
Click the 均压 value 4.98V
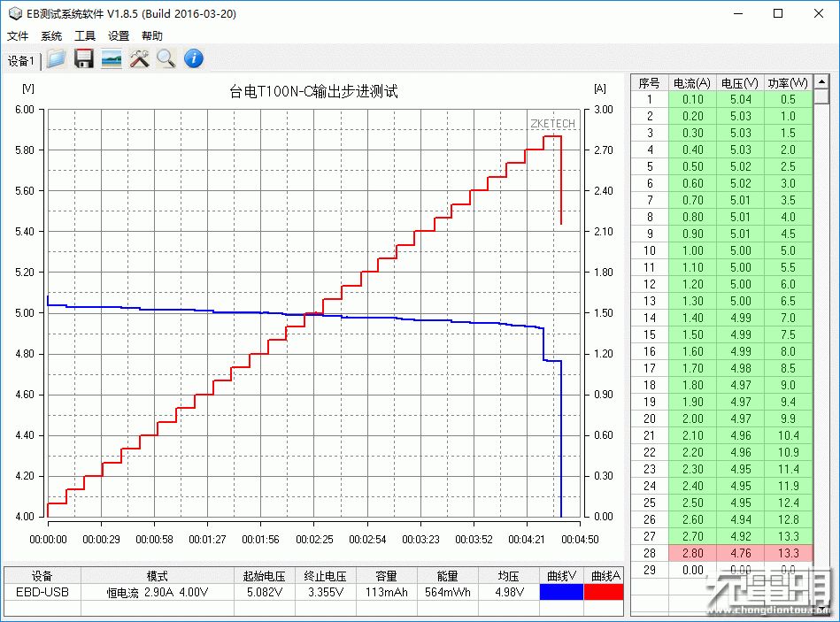click(509, 592)
